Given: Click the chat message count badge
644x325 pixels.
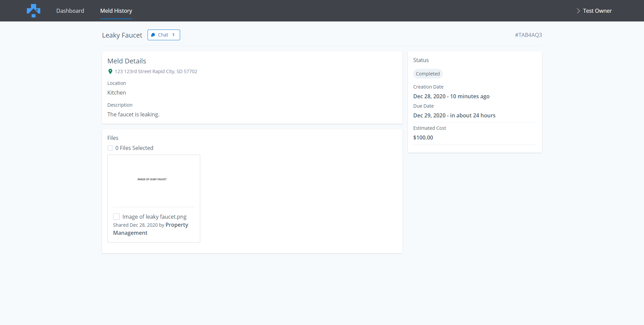Looking at the screenshot, I should coord(173,35).
